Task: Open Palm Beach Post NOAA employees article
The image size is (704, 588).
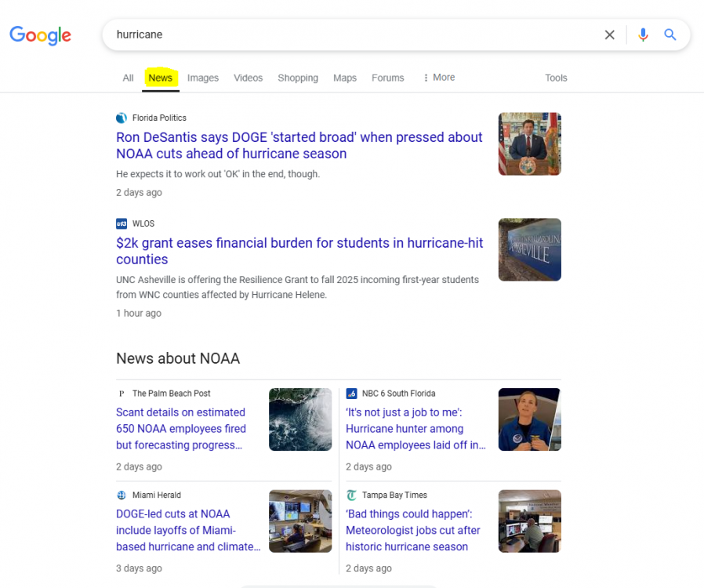Action: pos(181,429)
